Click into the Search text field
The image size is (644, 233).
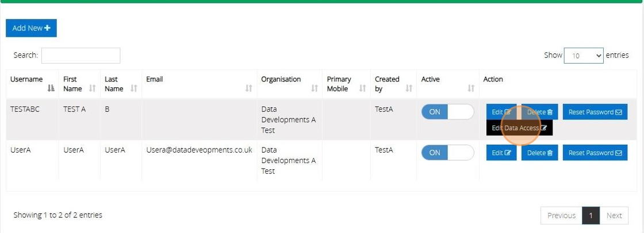[x=80, y=56]
